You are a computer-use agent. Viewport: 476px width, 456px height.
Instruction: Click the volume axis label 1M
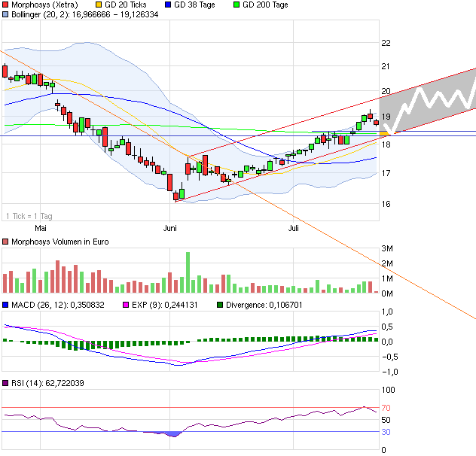(x=387, y=278)
